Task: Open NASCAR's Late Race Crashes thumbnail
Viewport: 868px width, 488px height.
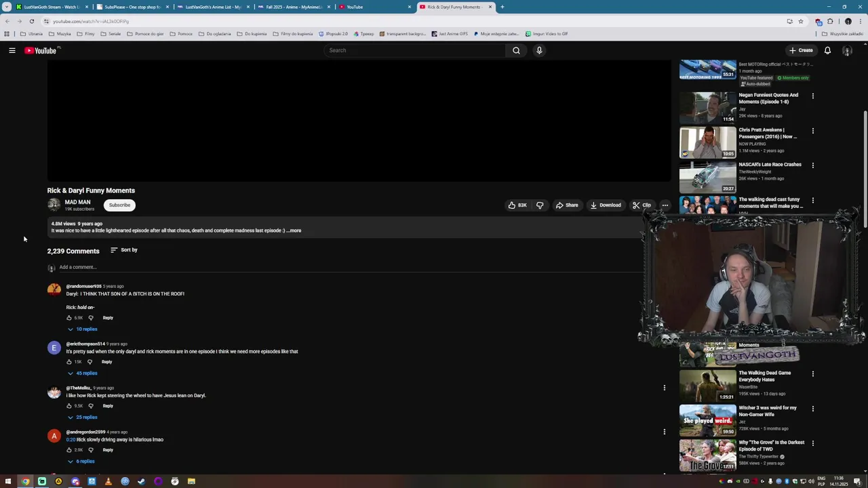Action: (x=708, y=177)
